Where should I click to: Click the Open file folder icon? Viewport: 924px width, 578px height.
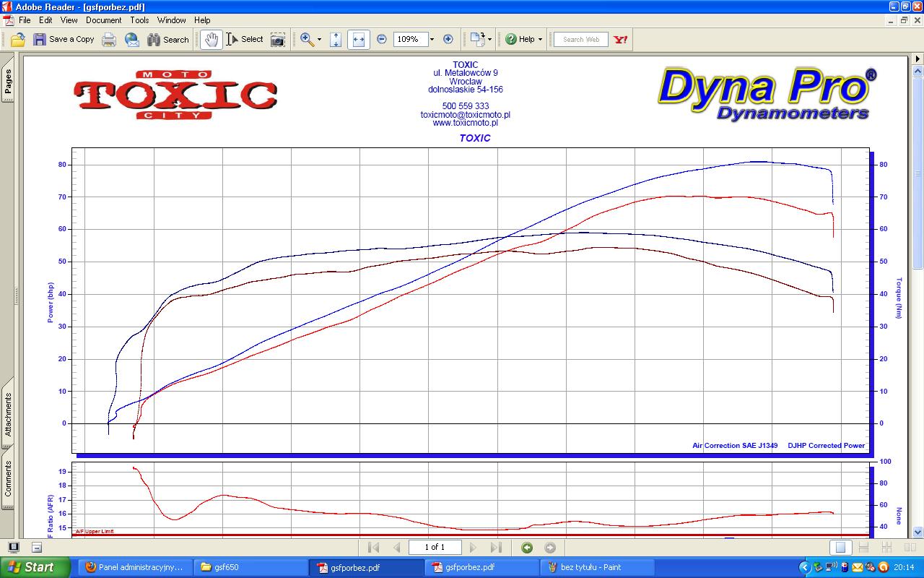click(x=18, y=40)
